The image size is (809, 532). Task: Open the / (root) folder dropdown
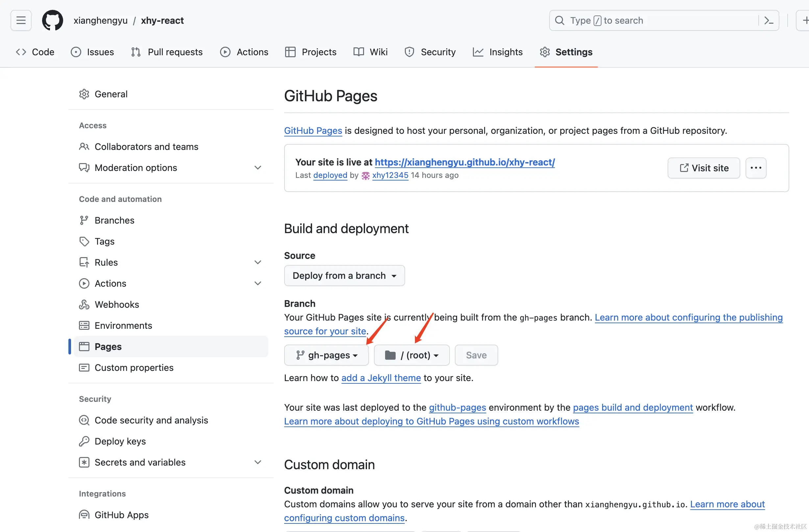point(411,355)
